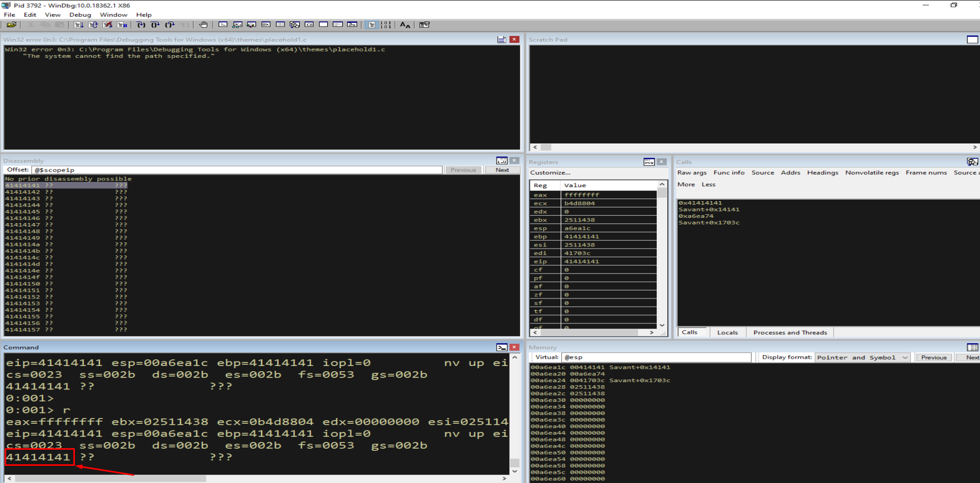Click Previous in the Memory panel

tap(934, 357)
